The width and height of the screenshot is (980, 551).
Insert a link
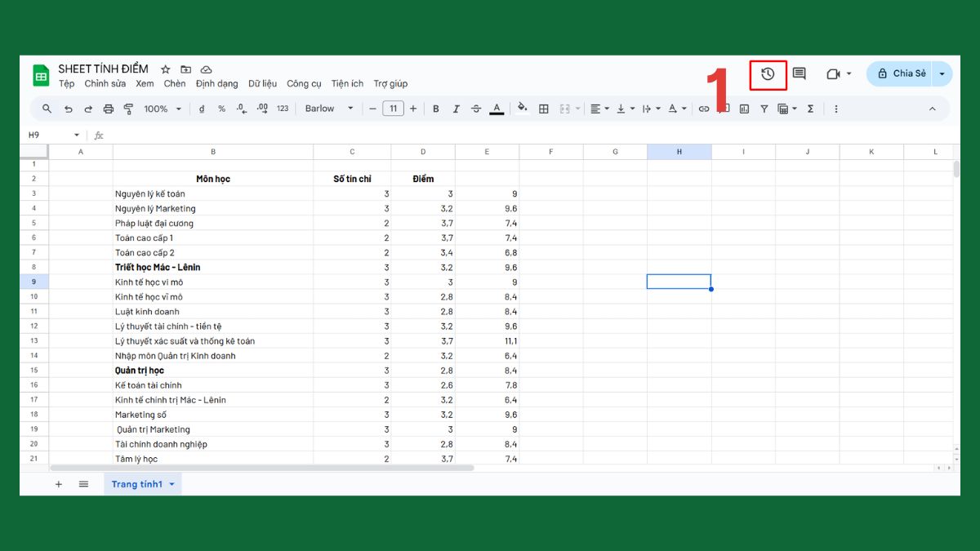point(703,108)
